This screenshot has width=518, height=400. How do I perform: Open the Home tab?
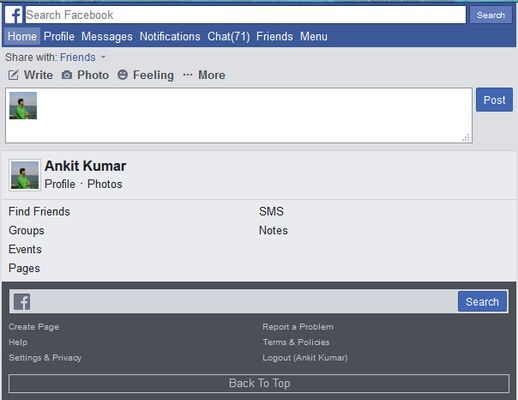tap(22, 36)
